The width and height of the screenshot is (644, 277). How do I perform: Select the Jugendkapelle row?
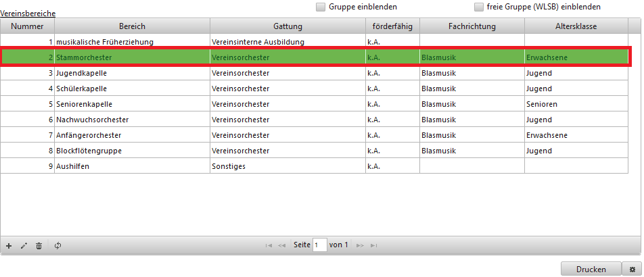[131, 73]
